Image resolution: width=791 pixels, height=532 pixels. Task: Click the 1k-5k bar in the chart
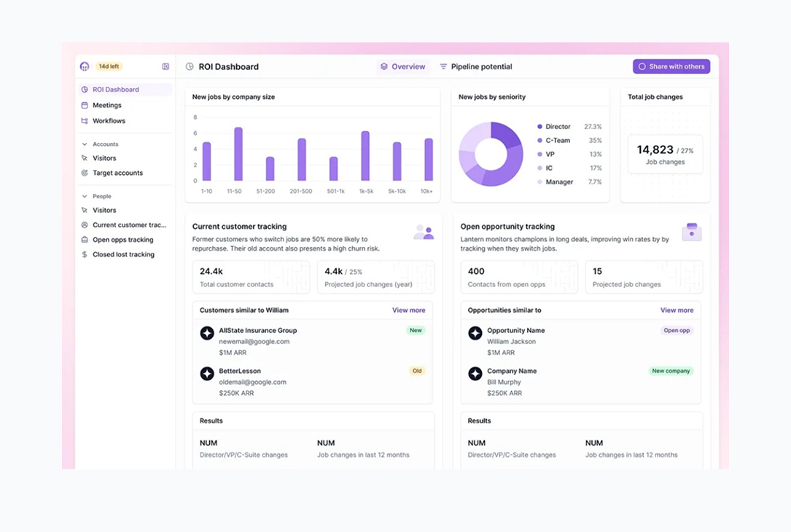[x=365, y=156]
